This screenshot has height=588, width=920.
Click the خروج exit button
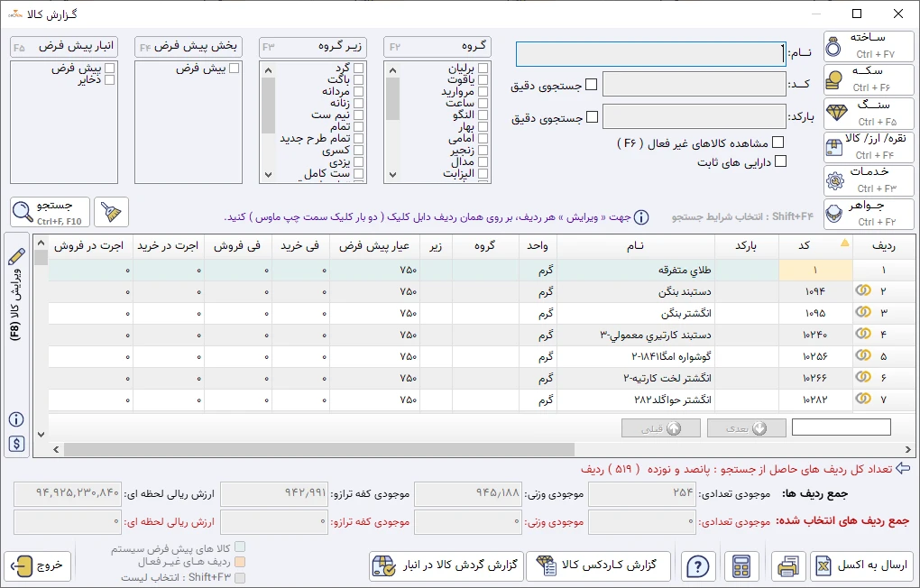point(38,566)
